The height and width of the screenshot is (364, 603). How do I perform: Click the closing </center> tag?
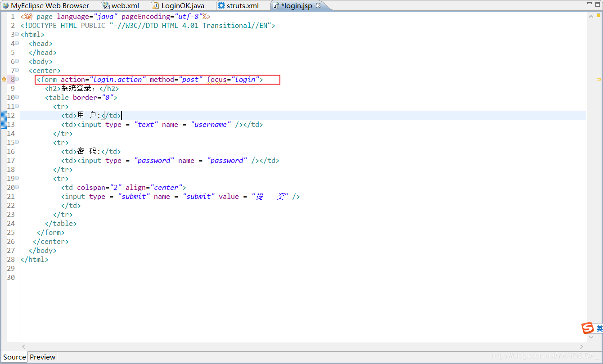[x=50, y=242]
